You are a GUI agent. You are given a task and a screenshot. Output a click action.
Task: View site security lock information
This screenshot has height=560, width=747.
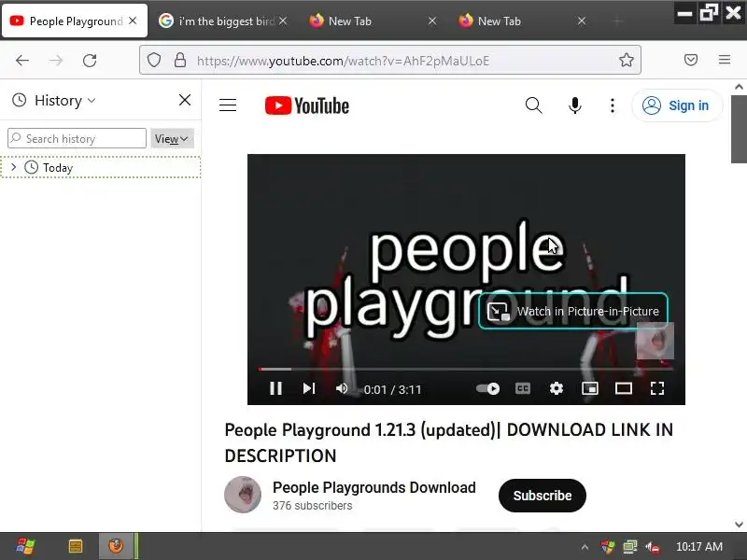(x=180, y=61)
